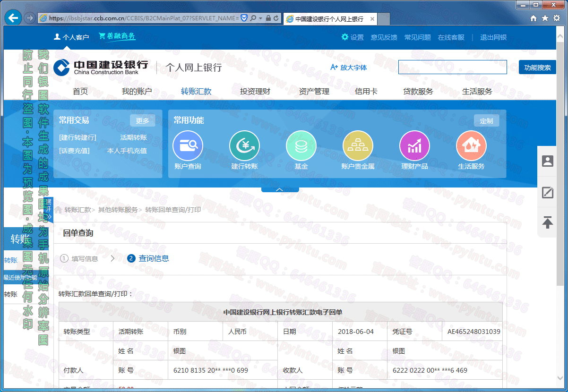Image resolution: width=568 pixels, height=392 pixels.
Task: Open the 投资理财 menu
Action: pos(255,92)
